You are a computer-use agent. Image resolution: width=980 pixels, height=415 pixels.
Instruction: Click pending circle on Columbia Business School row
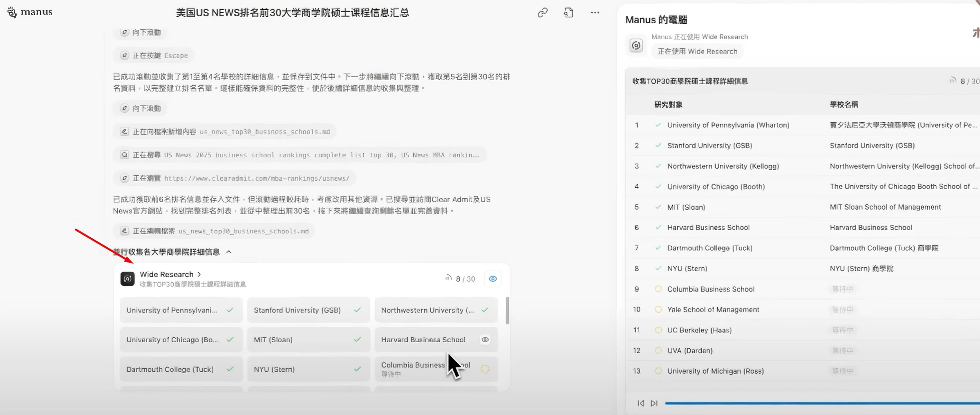[658, 289]
